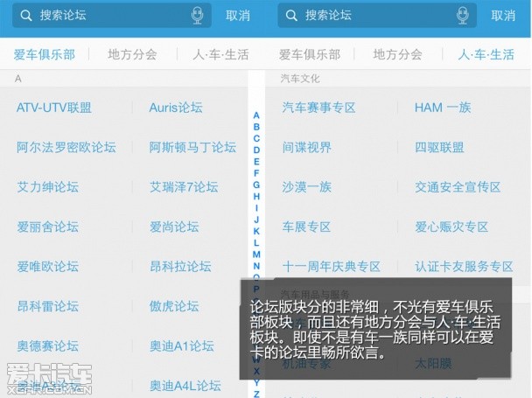Jump to letter K in index bar

(x=256, y=232)
